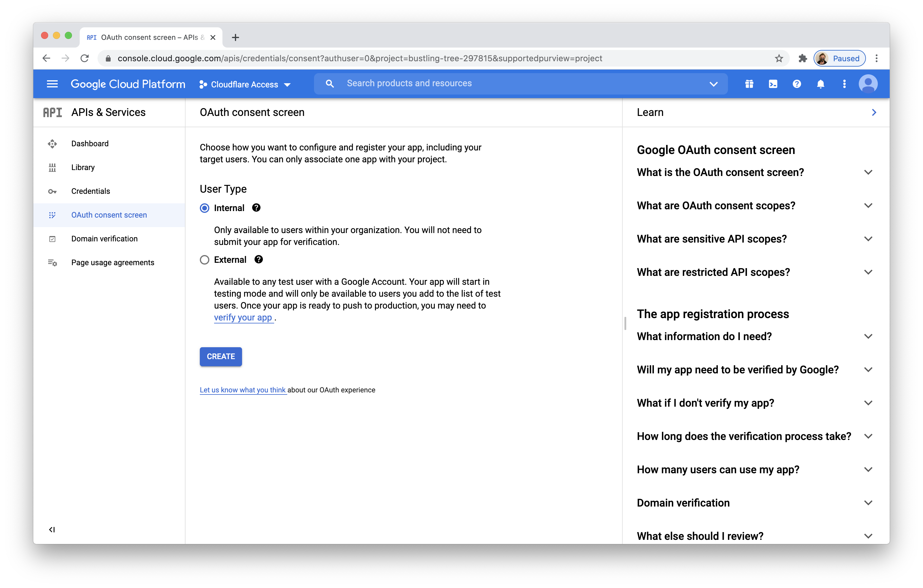
Task: Select the Internal user type radio button
Action: pos(205,208)
